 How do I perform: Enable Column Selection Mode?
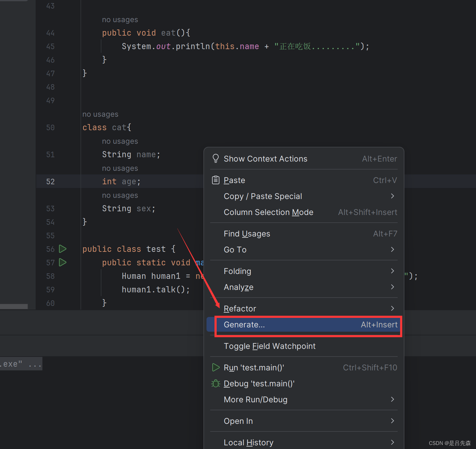304,212
